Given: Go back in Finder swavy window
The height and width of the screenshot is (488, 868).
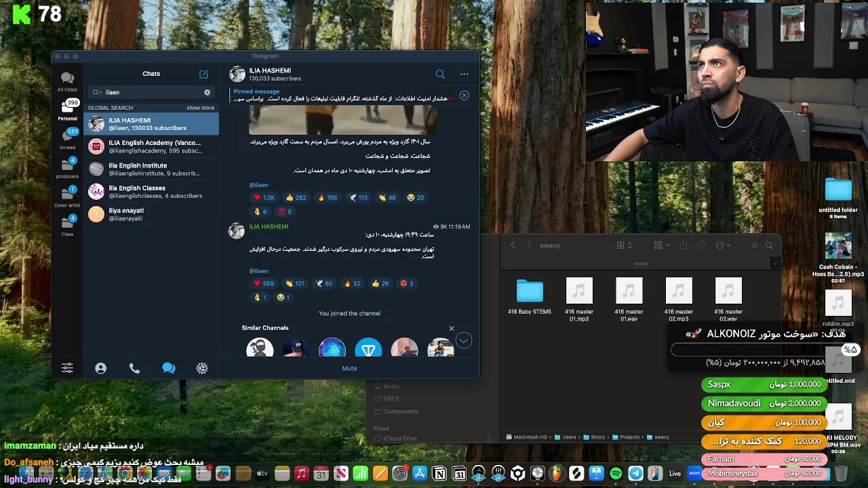Looking at the screenshot, I should (x=513, y=245).
